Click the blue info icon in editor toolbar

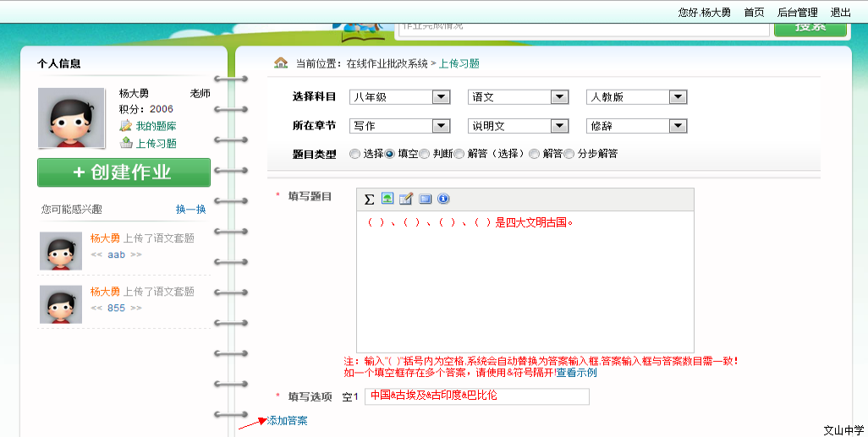coord(443,199)
